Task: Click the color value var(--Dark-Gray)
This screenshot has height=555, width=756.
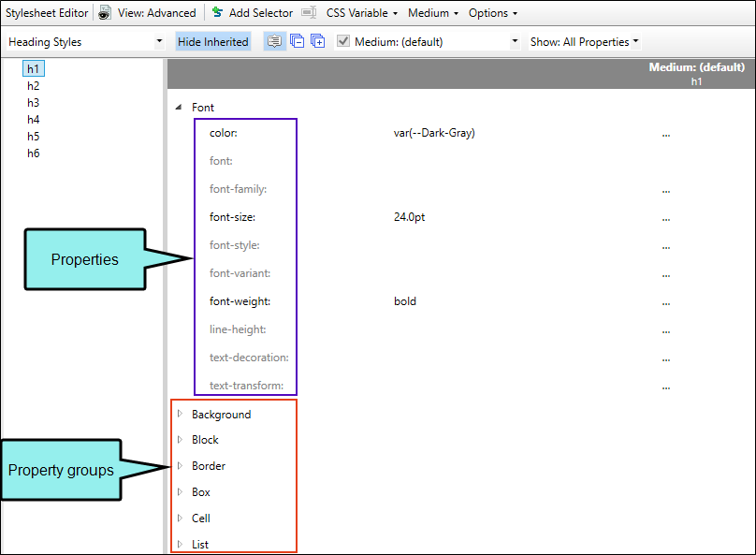Action: click(434, 133)
